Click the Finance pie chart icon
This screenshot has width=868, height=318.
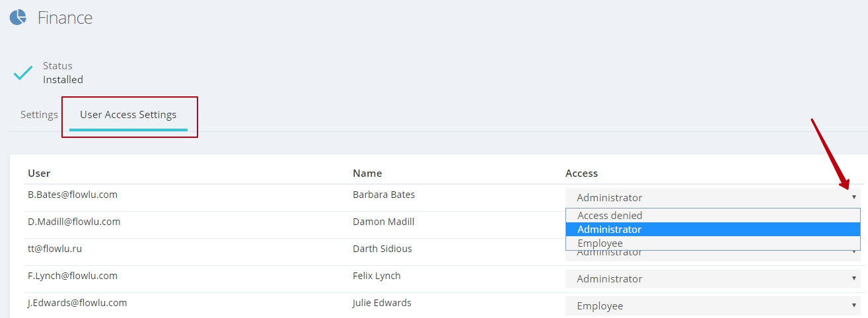click(18, 17)
